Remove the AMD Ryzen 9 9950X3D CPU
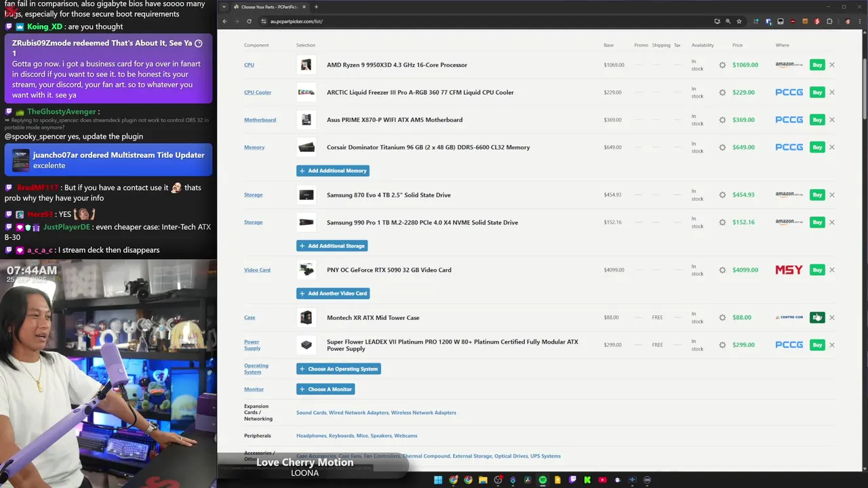868x488 pixels. (832, 65)
